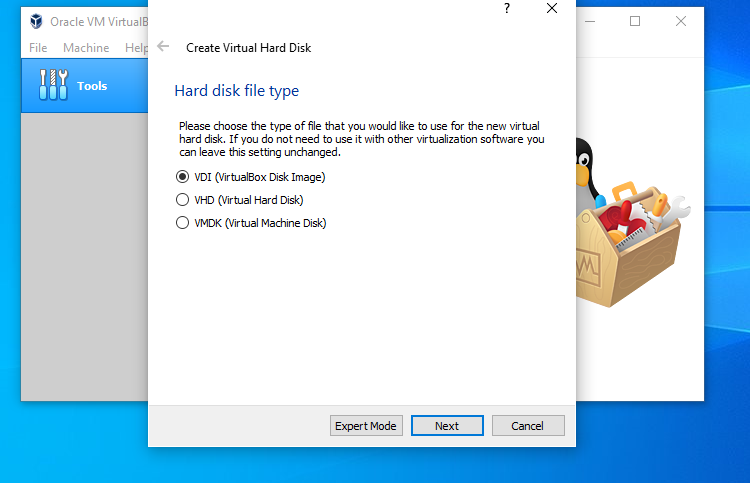The height and width of the screenshot is (483, 750).
Task: Proceed with the Next button
Action: (x=447, y=426)
